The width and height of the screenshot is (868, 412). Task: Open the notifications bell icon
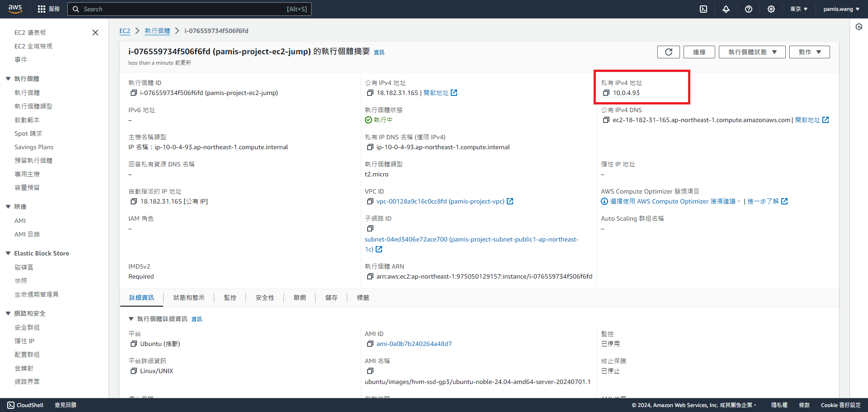726,9
